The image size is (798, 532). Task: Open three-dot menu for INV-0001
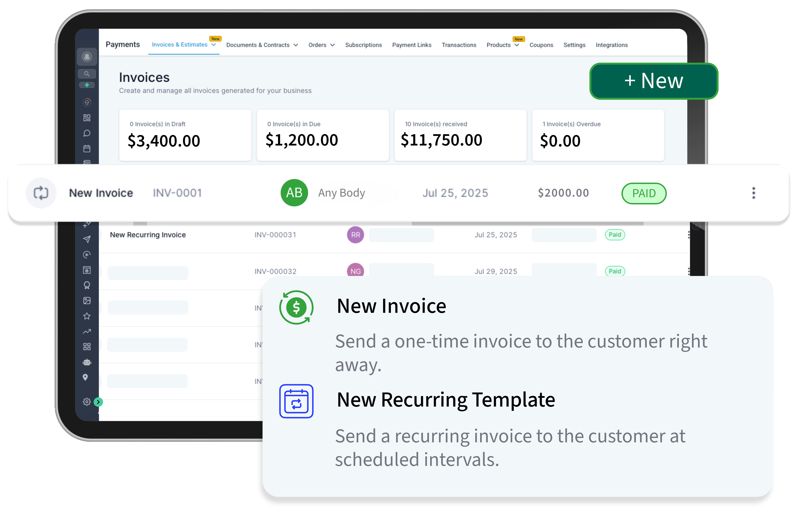[x=754, y=193]
